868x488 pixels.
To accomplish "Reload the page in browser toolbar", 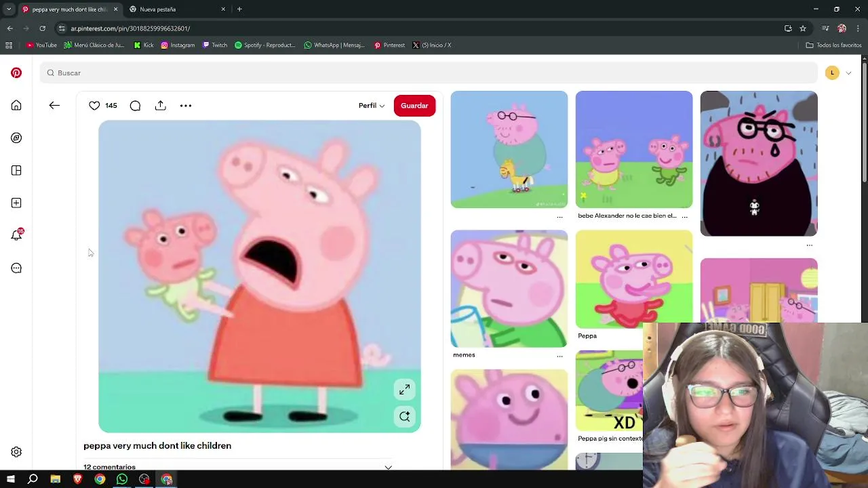I will (x=43, y=28).
